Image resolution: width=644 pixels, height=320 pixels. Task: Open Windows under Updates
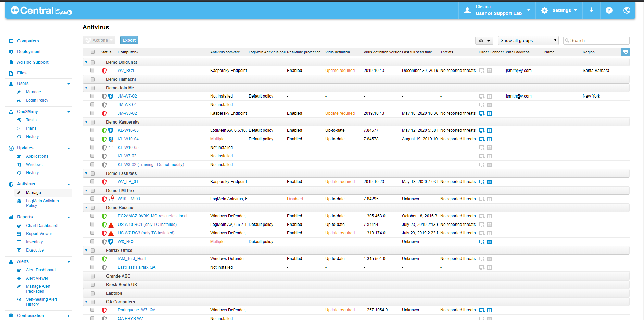[x=34, y=165]
